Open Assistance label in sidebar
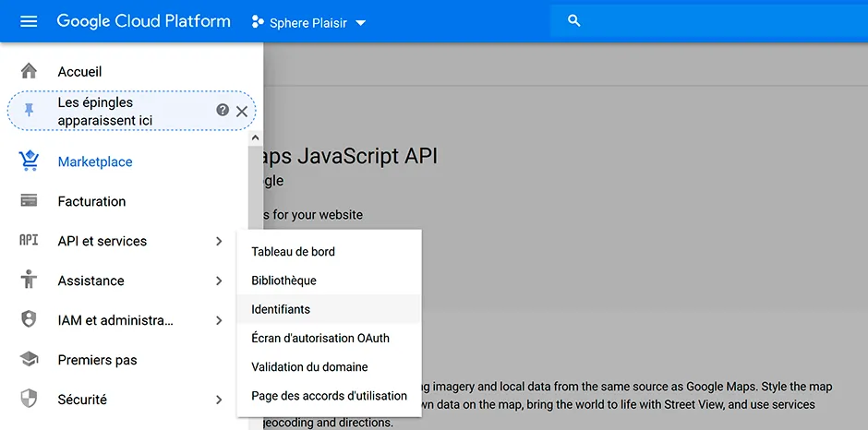The width and height of the screenshot is (868, 430). [90, 281]
